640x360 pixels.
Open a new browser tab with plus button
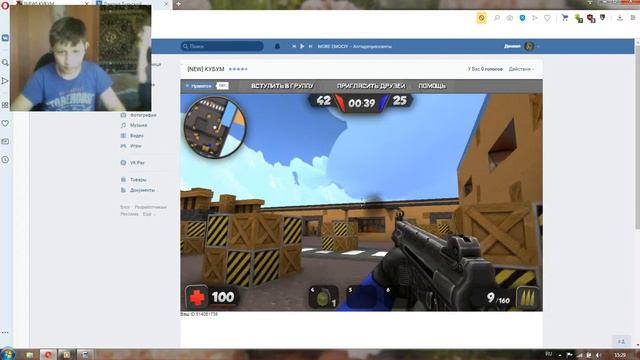178,4
